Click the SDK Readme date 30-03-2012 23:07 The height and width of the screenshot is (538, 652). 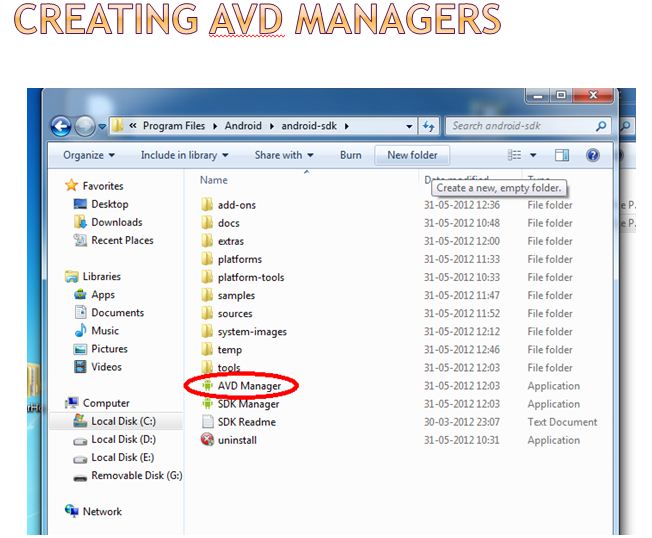coord(462,422)
